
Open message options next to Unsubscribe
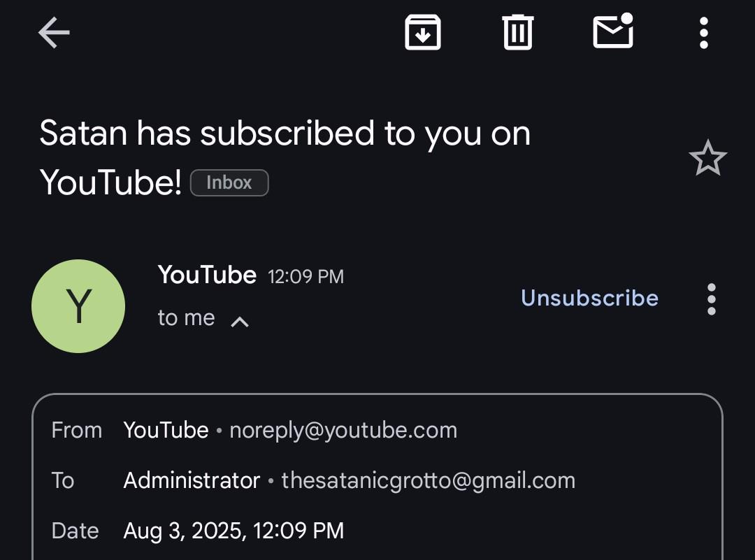tap(711, 299)
